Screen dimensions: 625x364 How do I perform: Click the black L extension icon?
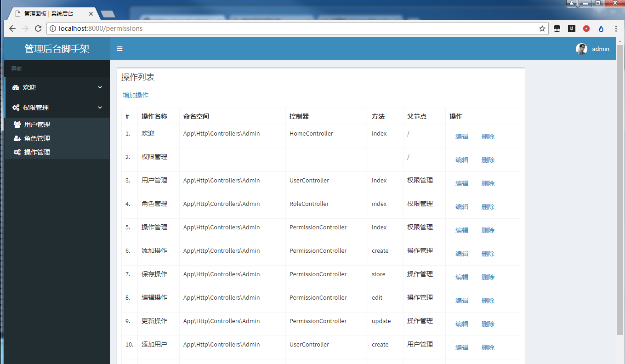pos(572,28)
